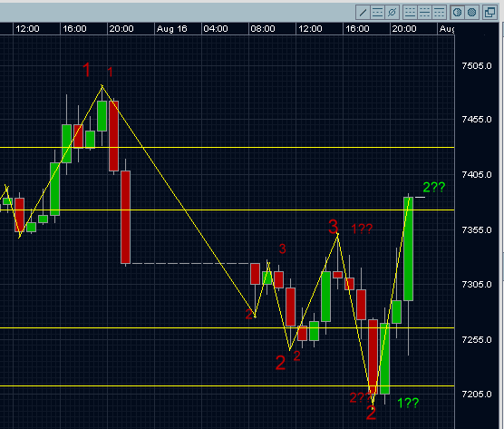This screenshot has height=429, width=504.
Task: Toggle the fully shaded octagon display mode
Action: (472, 13)
